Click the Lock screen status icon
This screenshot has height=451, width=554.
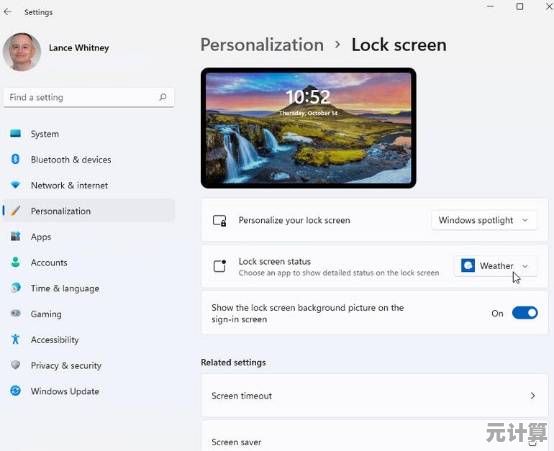click(x=219, y=266)
